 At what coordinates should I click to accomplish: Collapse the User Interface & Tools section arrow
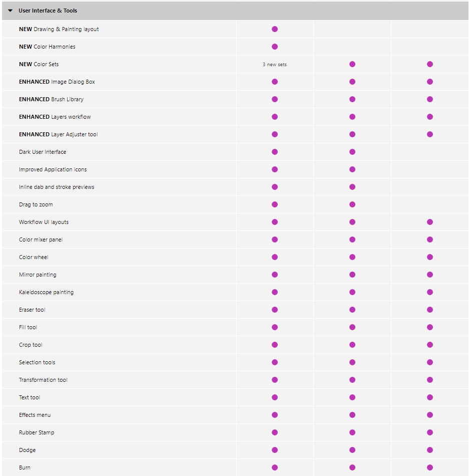click(10, 11)
